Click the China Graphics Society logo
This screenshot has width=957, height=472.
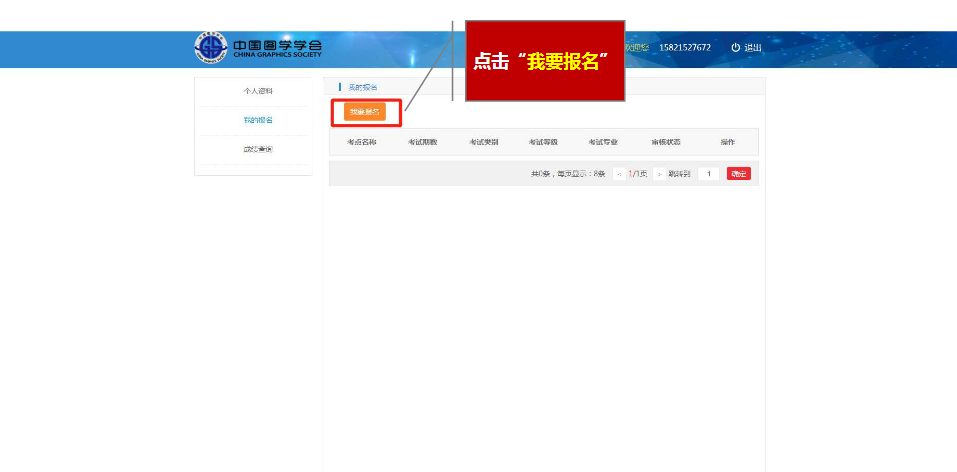point(258,48)
